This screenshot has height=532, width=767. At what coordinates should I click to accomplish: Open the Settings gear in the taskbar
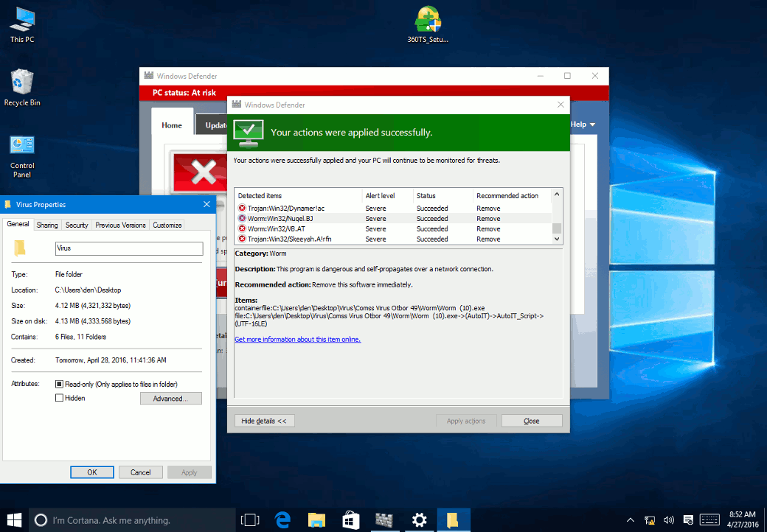tap(419, 520)
